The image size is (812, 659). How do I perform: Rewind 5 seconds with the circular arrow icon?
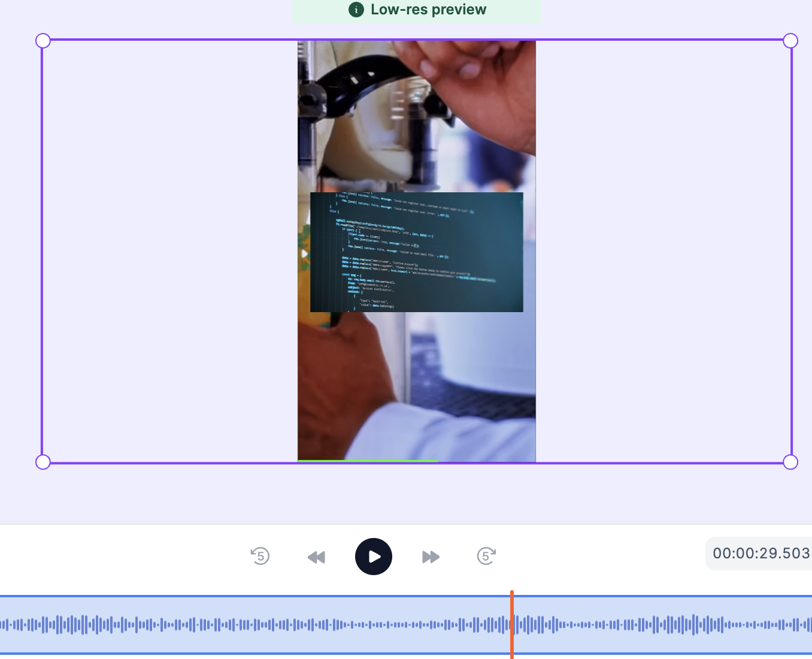[x=260, y=557]
